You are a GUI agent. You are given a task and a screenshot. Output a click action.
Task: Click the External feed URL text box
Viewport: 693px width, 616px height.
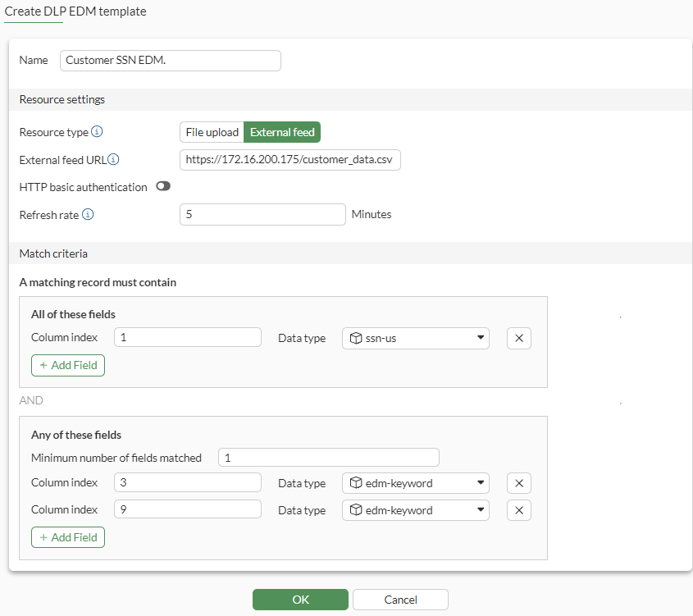click(x=290, y=160)
